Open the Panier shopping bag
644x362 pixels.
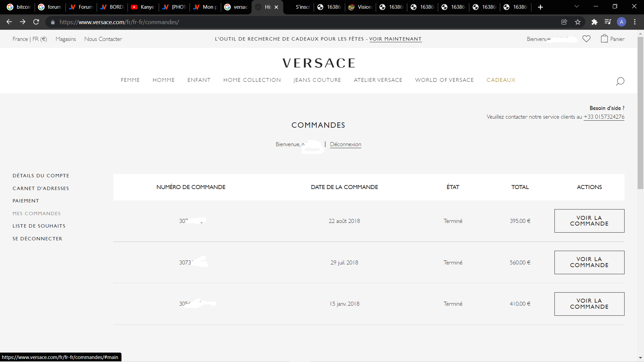coord(612,39)
